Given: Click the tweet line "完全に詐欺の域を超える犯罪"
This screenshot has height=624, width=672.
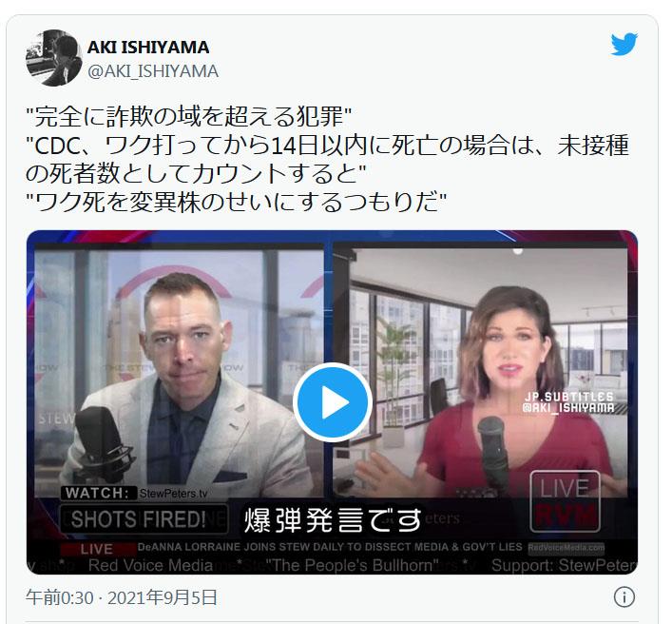Looking at the screenshot, I should (x=189, y=117).
